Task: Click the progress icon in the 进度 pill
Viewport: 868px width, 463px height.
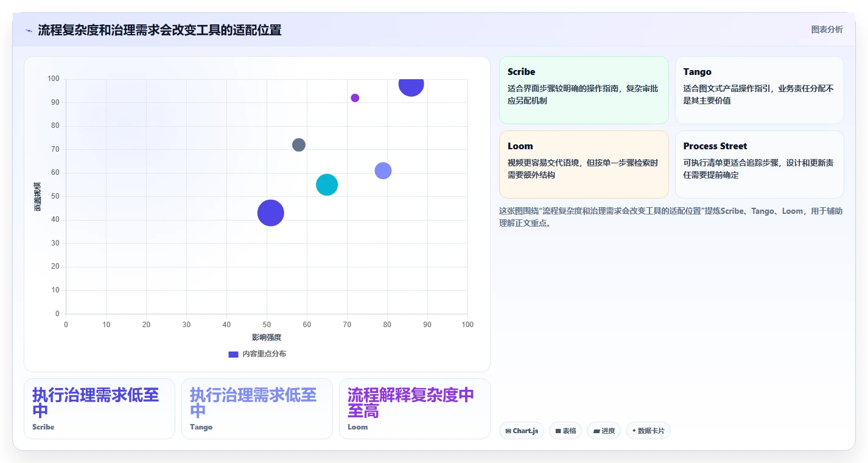Action: tap(597, 431)
